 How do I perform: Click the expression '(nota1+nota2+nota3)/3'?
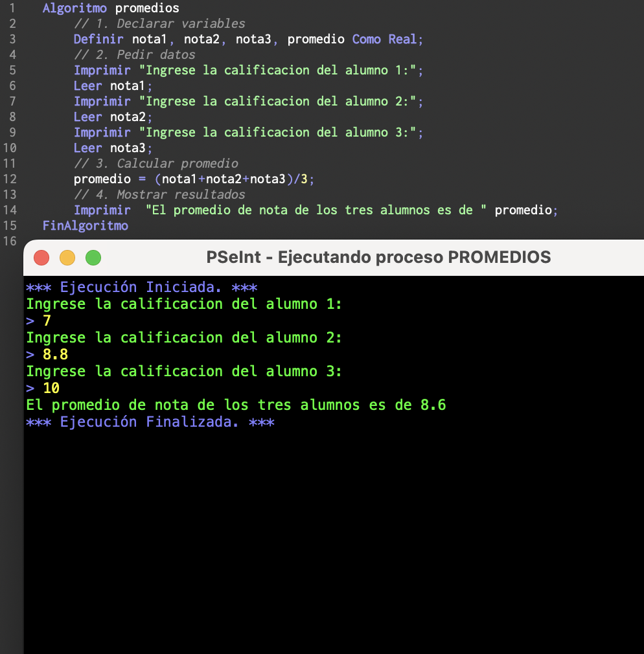(231, 179)
